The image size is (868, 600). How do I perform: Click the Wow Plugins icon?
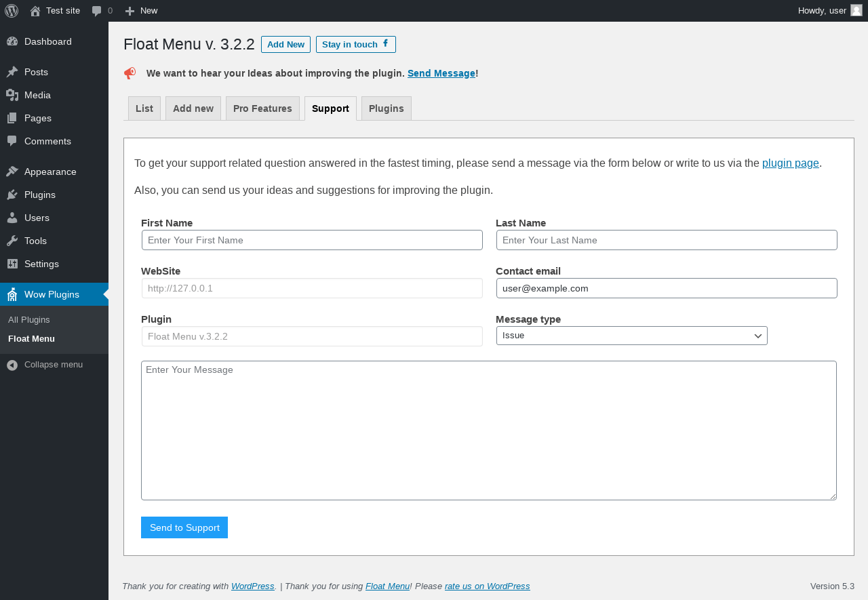click(12, 294)
